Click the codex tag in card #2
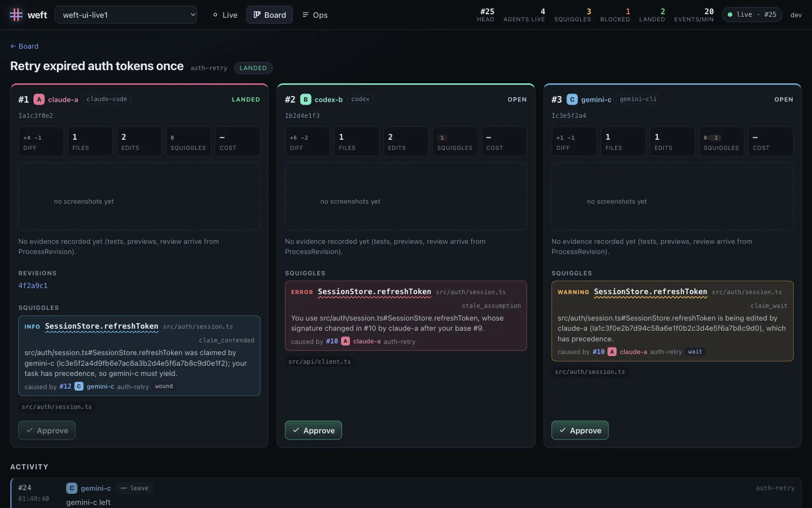 coord(360,99)
